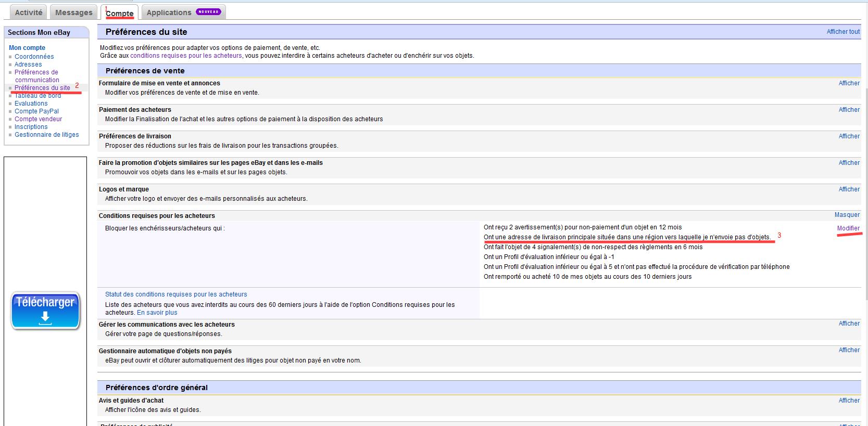Click Modifier for buyer requirements
This screenshot has height=426, width=868.
tap(848, 228)
